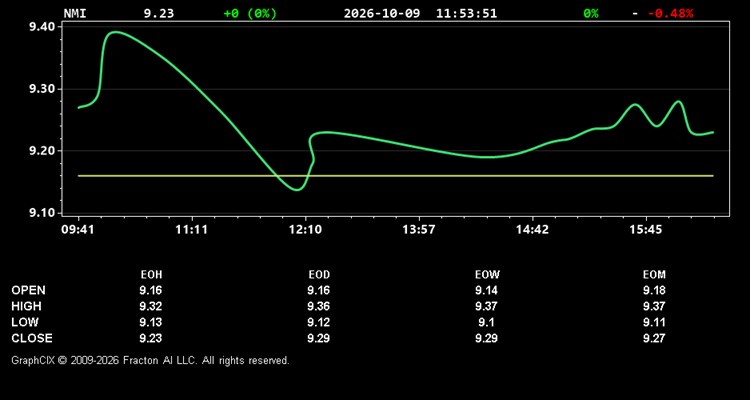Click the HIGH row label
The height and width of the screenshot is (400, 750).
[x=26, y=306]
